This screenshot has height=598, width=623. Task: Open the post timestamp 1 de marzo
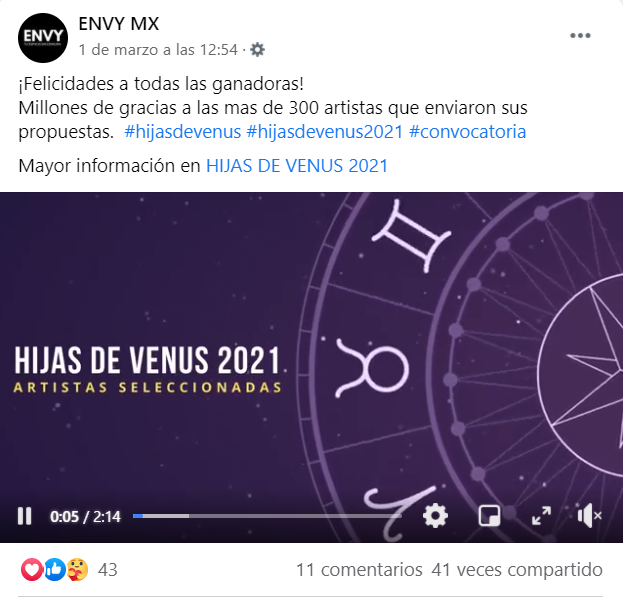(x=158, y=50)
